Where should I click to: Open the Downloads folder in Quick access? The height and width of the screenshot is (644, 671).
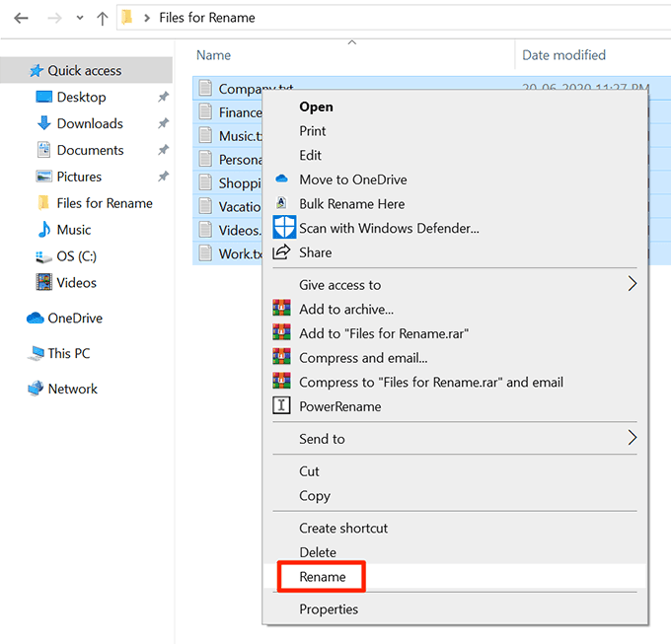tap(90, 123)
